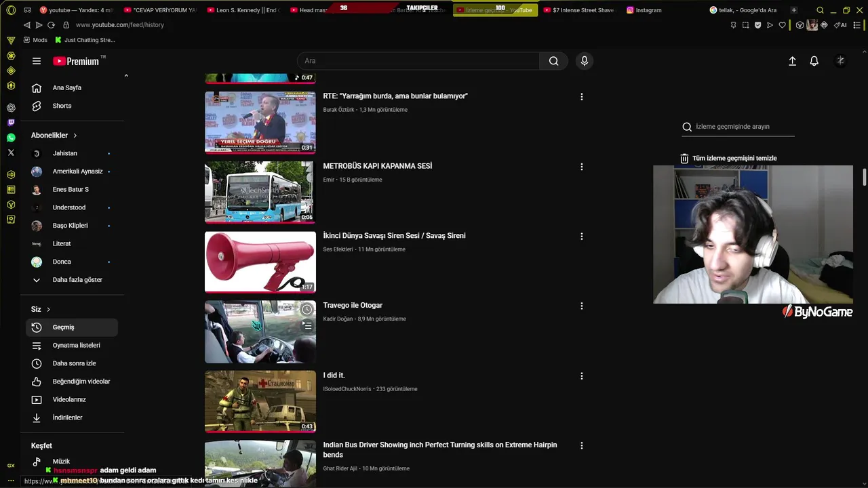Click the heart bookmark icon in address bar

coord(782,25)
